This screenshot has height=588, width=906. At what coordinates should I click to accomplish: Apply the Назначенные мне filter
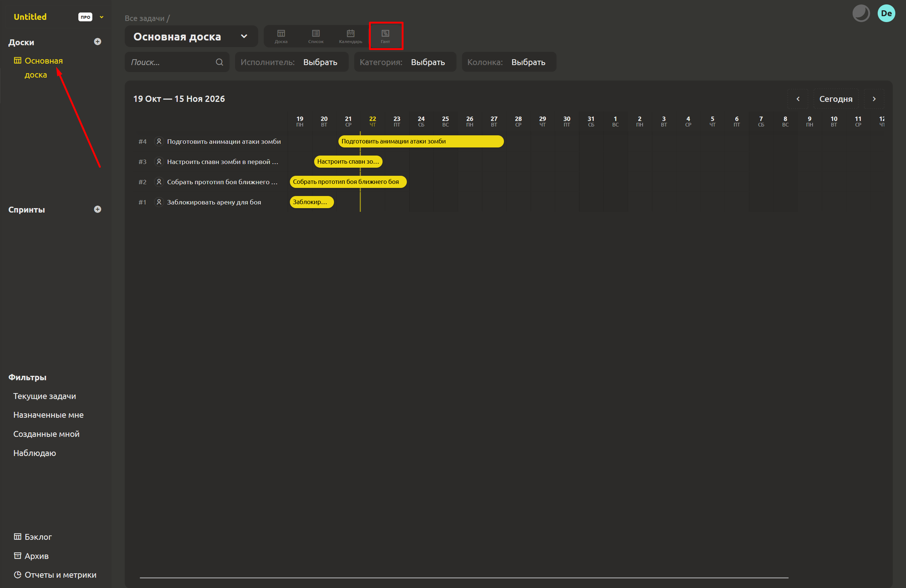[x=48, y=415]
